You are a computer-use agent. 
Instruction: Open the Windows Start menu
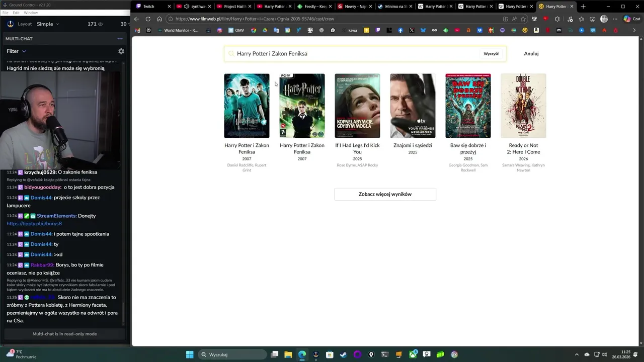[190, 354]
